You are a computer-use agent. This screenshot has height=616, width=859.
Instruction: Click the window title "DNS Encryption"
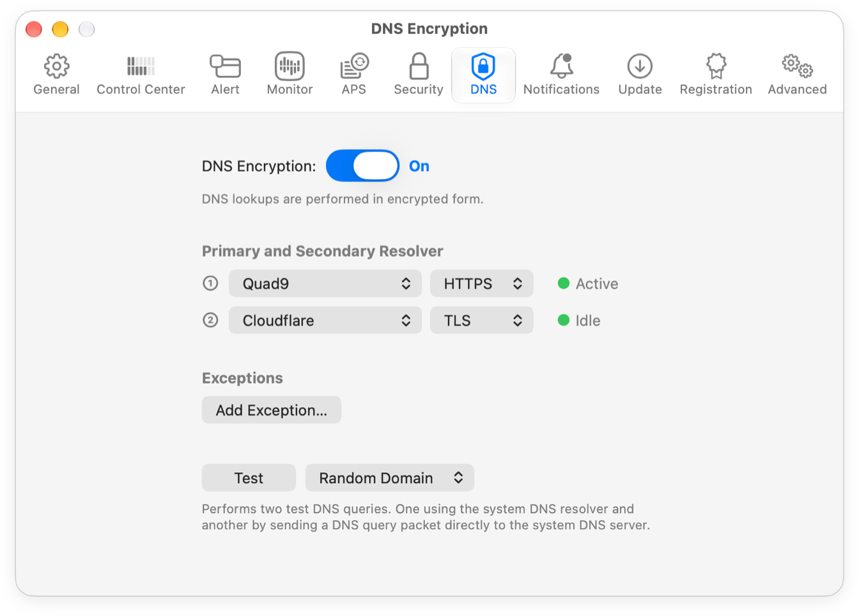[429, 29]
